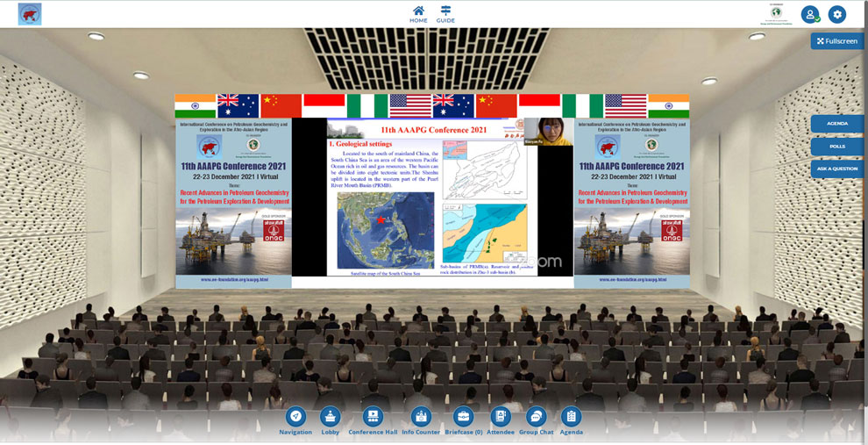Click the '1. Geological settings' slide heading
The height and width of the screenshot is (445, 868).
tap(360, 144)
